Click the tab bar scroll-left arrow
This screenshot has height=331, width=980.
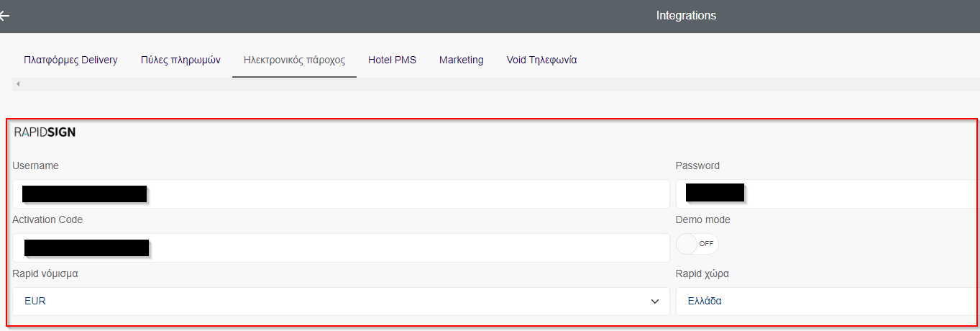(18, 84)
